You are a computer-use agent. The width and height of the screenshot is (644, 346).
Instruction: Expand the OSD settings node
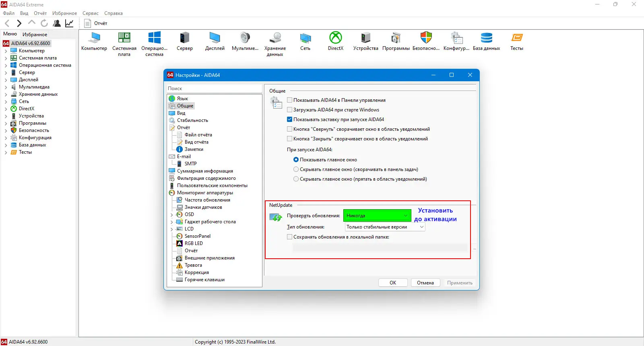(x=172, y=215)
